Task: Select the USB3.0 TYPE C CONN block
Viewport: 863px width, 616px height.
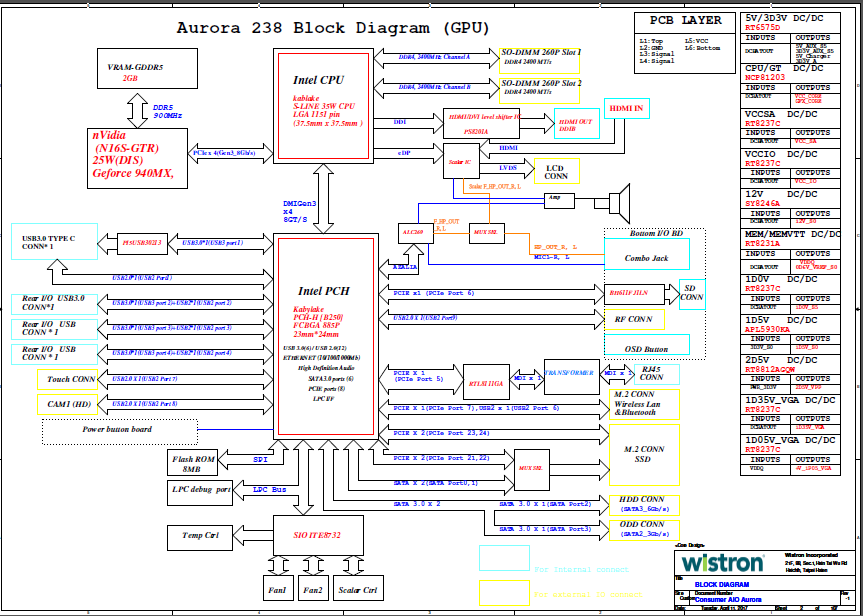Action: [x=56, y=241]
